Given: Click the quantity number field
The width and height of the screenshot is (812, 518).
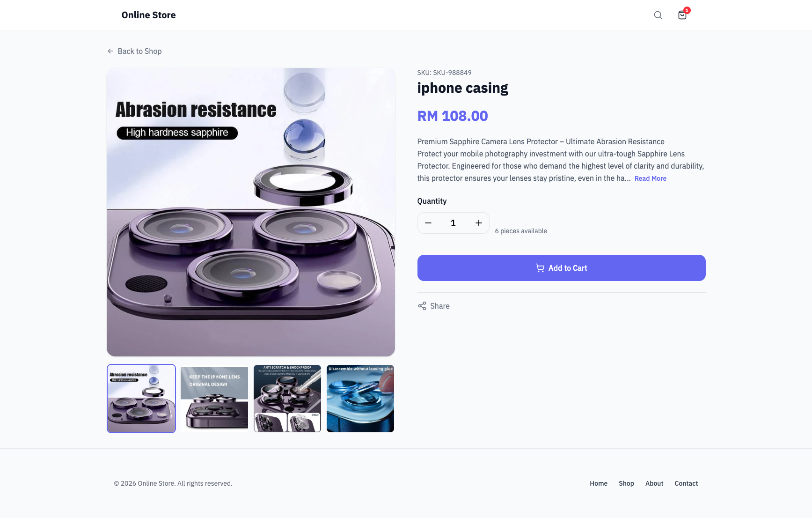Looking at the screenshot, I should tap(453, 223).
